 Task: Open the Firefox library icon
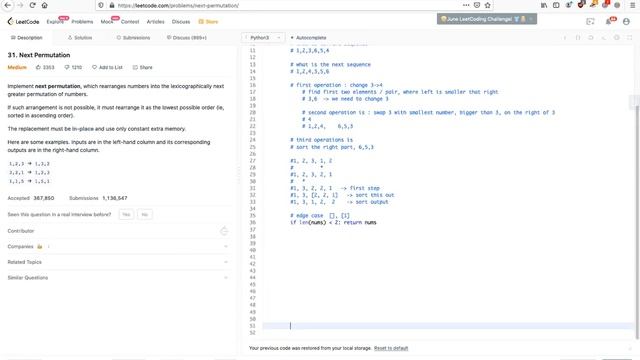(x=544, y=5)
